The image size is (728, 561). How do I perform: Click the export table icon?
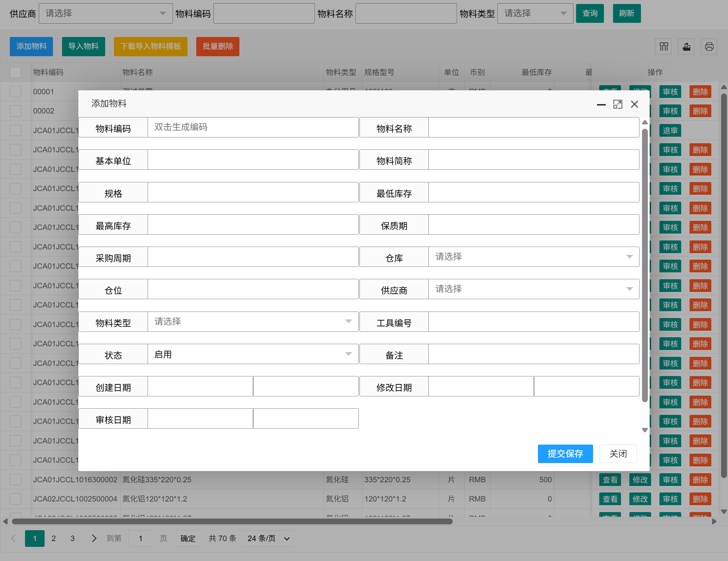pos(686,46)
